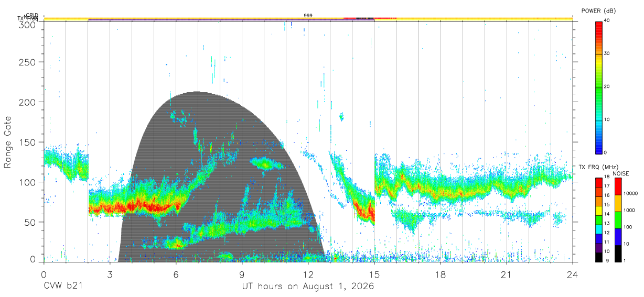Click the '100' tick on Range Gate axis
This screenshot has width=644, height=297.
26,182
